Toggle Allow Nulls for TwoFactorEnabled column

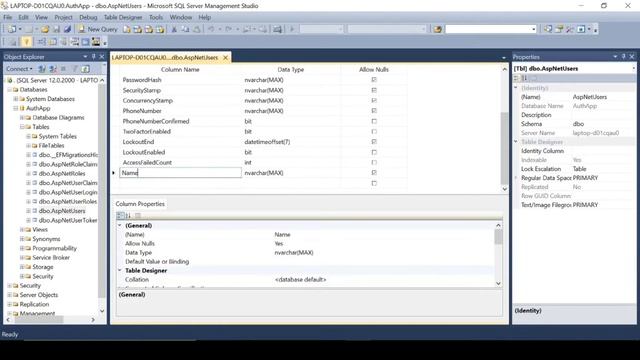pyautogui.click(x=374, y=131)
